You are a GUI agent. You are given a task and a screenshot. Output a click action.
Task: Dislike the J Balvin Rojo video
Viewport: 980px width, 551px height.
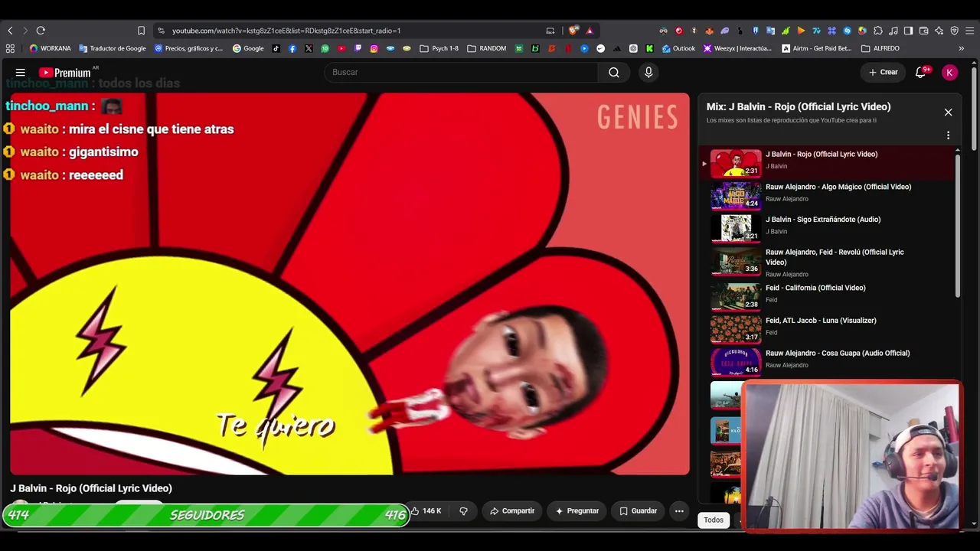coord(463,510)
